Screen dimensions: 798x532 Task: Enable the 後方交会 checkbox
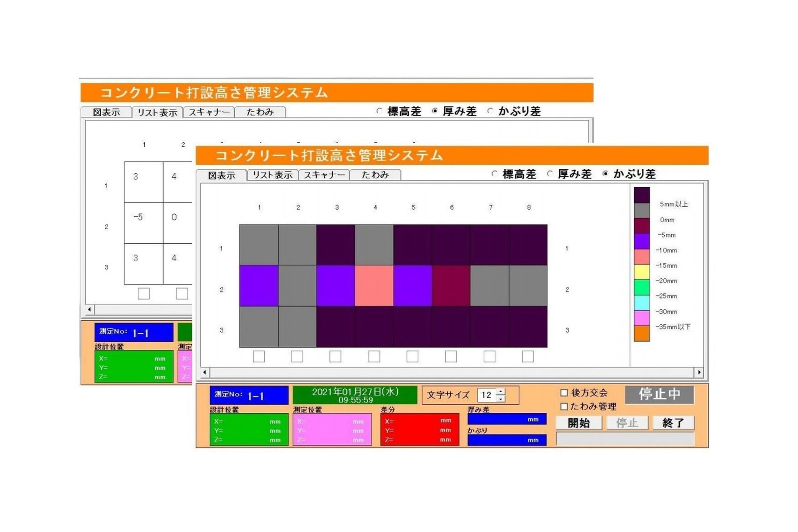[x=564, y=393]
